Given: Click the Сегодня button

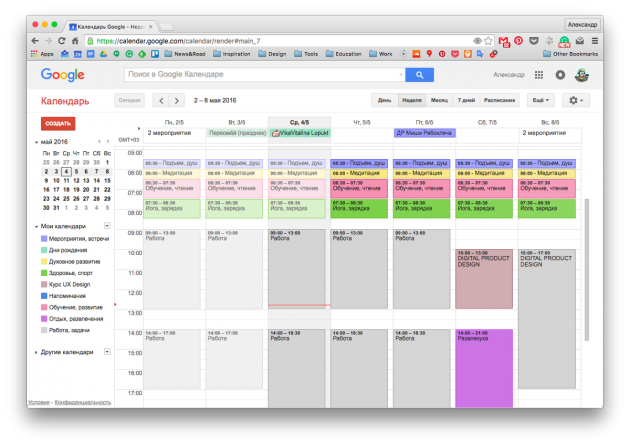Looking at the screenshot, I should pos(129,100).
